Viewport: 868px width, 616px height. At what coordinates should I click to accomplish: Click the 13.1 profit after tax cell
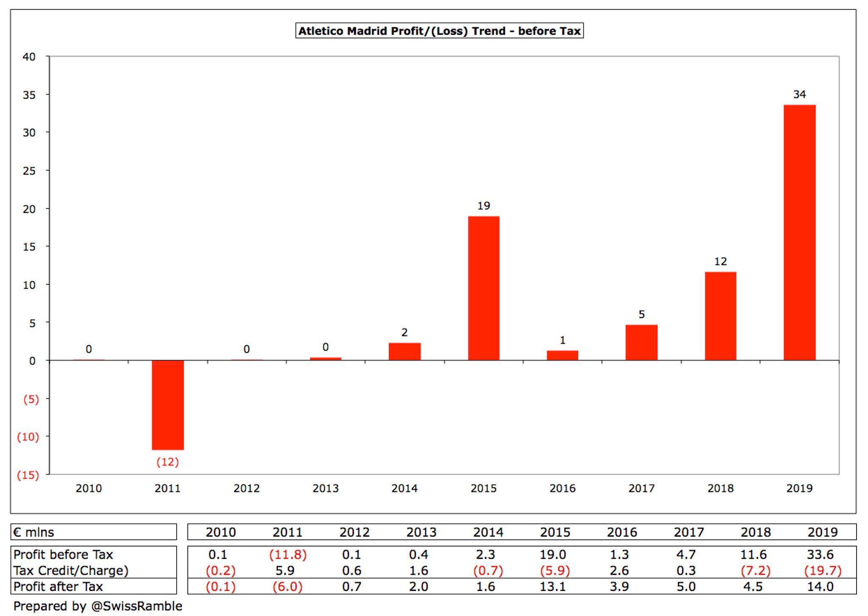pos(553,587)
